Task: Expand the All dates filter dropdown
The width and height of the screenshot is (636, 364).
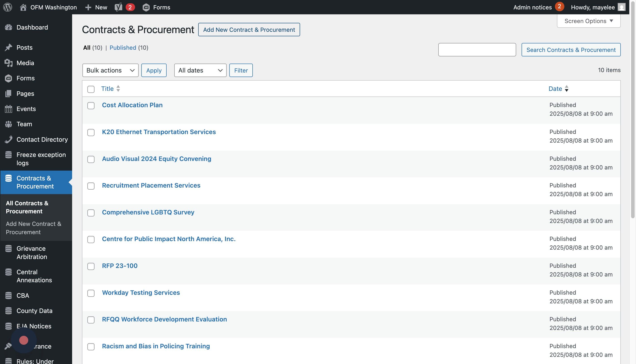Action: click(200, 70)
